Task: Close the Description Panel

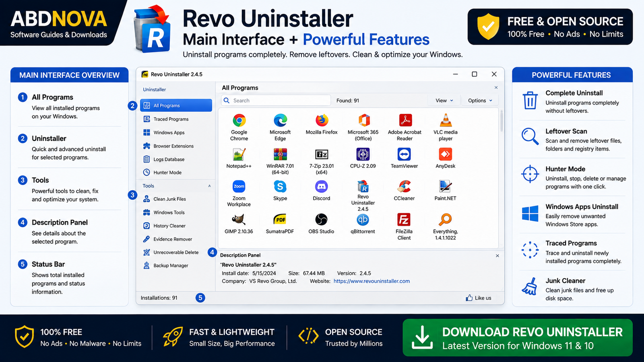Action: pyautogui.click(x=497, y=256)
